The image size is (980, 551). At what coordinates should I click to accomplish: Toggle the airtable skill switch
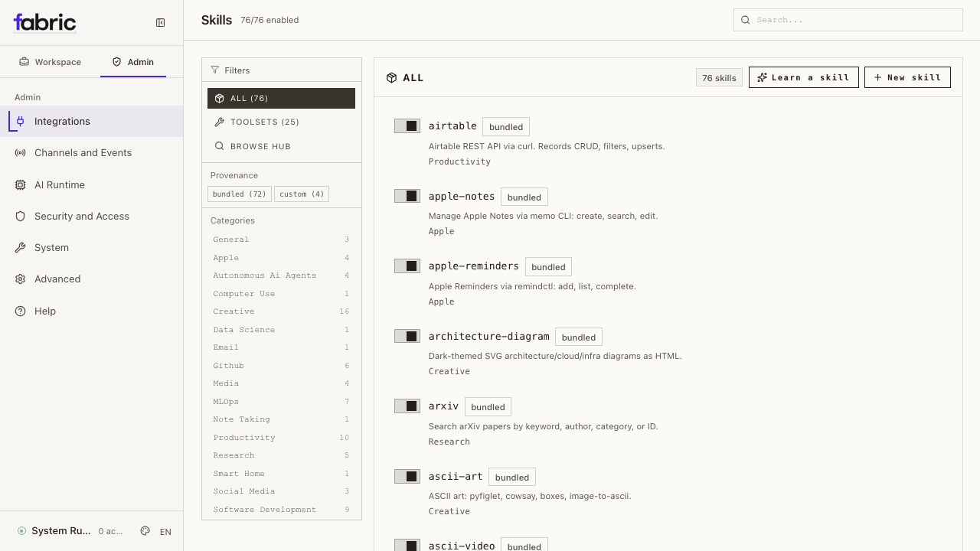407,126
